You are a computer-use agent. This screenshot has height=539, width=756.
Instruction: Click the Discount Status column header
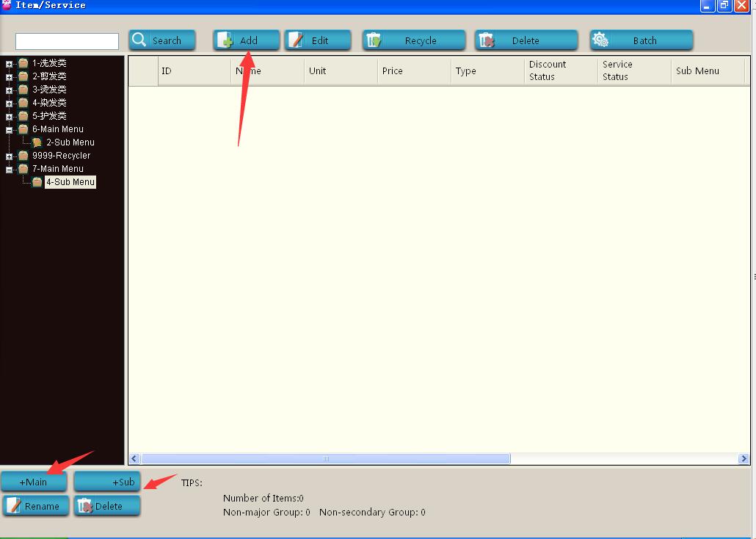[x=561, y=71]
